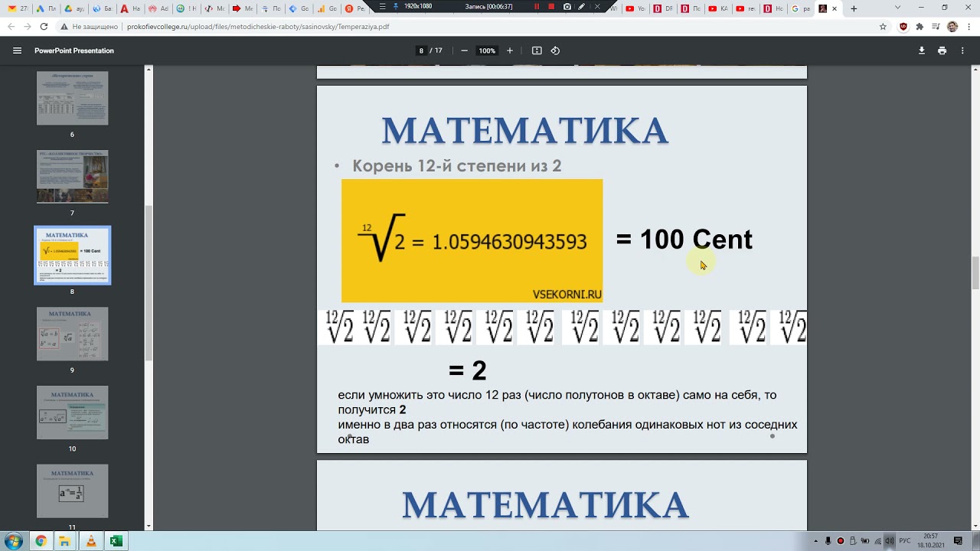Select page 8 thumbnail
The height and width of the screenshot is (551, 980).
coord(73,255)
